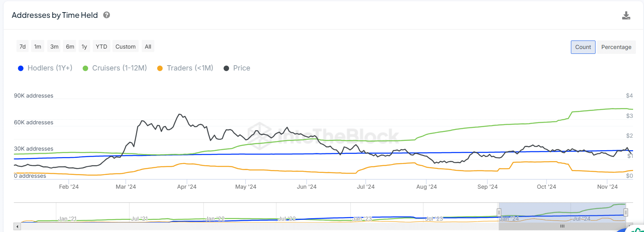Toggle the Price dark legend marker
The height and width of the screenshot is (232, 644).
226,68
